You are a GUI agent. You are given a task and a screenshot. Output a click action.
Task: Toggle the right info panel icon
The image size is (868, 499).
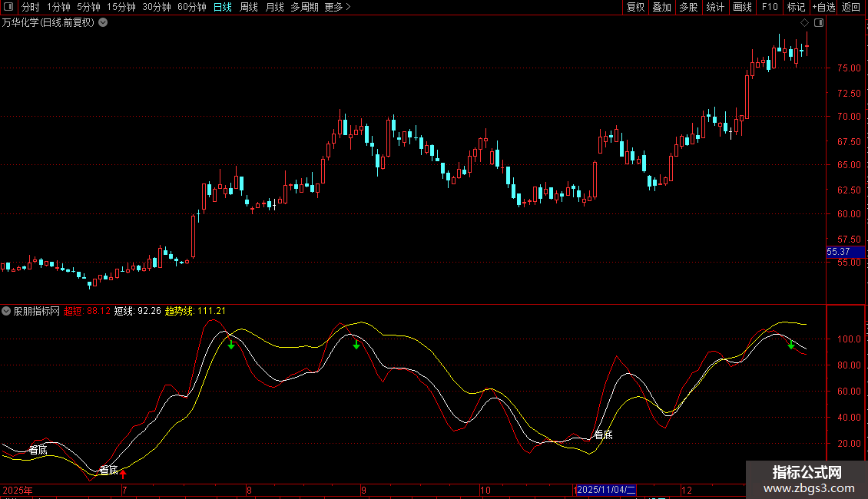point(818,23)
